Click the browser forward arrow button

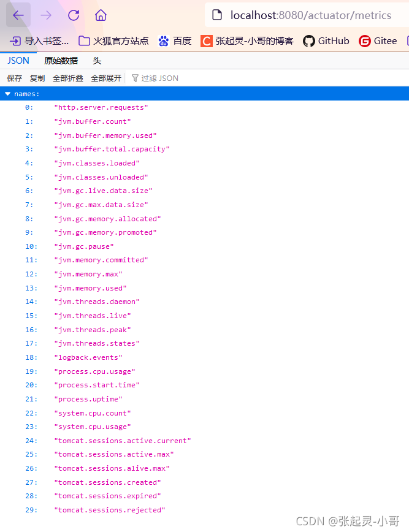pos(46,15)
